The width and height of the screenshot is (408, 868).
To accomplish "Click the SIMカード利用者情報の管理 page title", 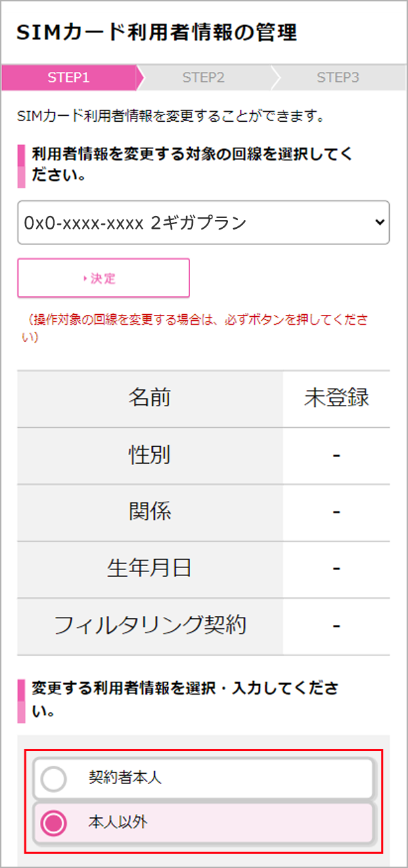I will (156, 32).
